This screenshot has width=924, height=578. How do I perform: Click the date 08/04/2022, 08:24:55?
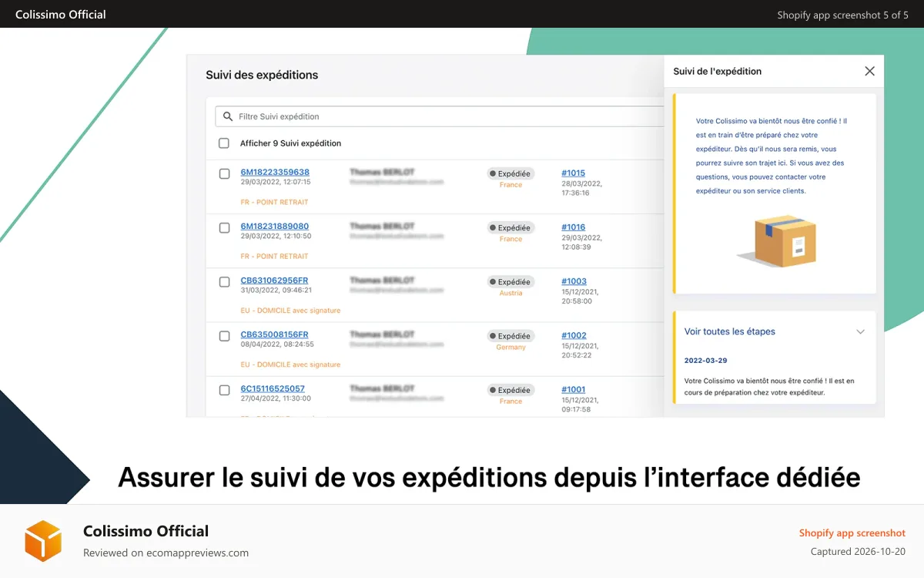(276, 344)
